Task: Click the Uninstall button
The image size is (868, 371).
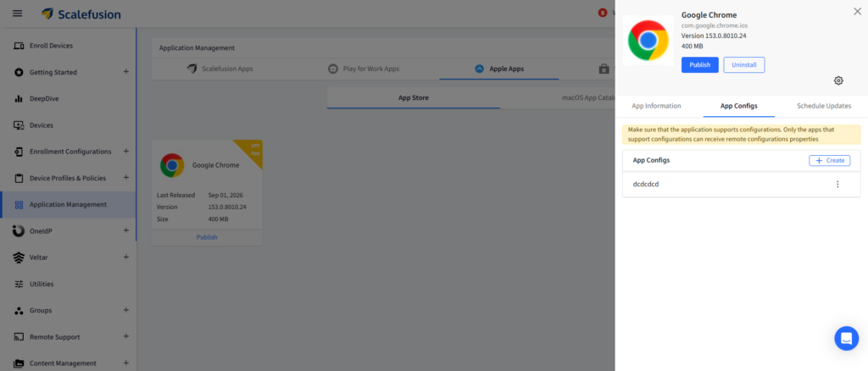Action: tap(744, 64)
